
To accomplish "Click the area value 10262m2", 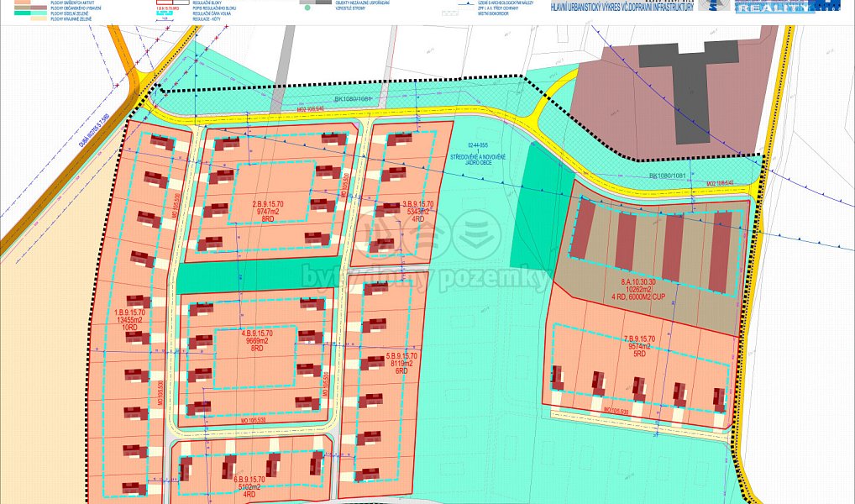I will (638, 290).
